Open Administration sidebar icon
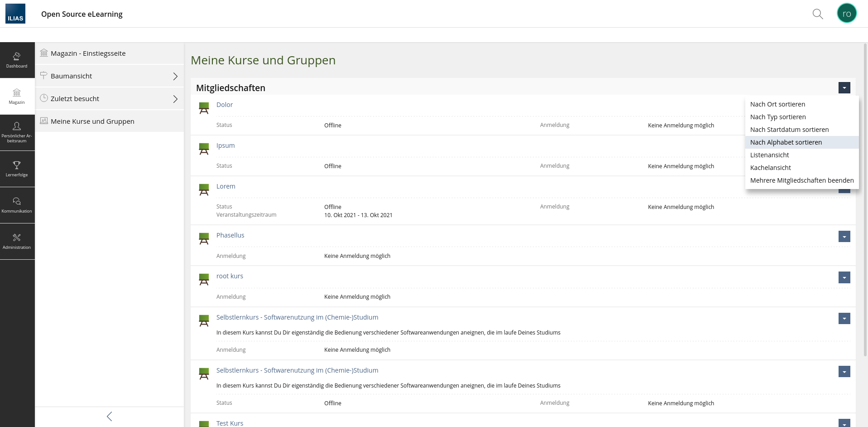 (17, 241)
